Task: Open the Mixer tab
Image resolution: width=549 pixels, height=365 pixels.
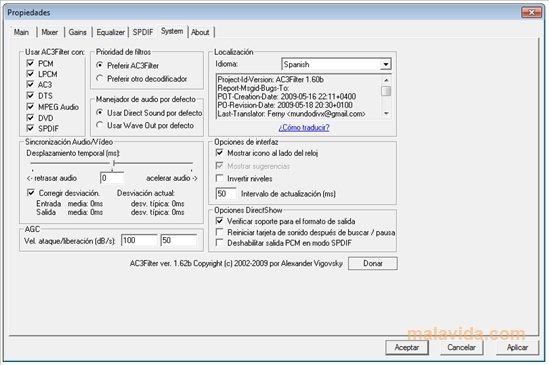Action: point(50,32)
